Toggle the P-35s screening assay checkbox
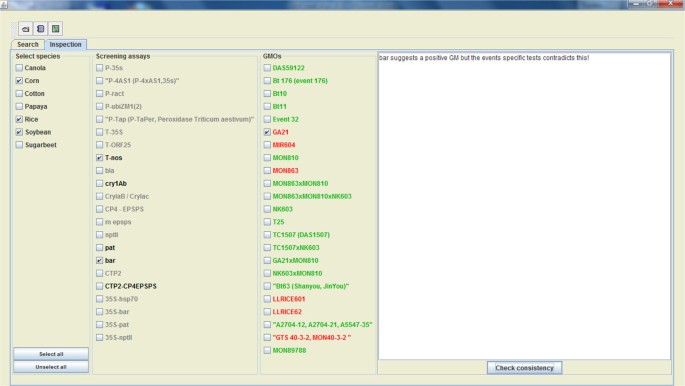 pos(100,68)
